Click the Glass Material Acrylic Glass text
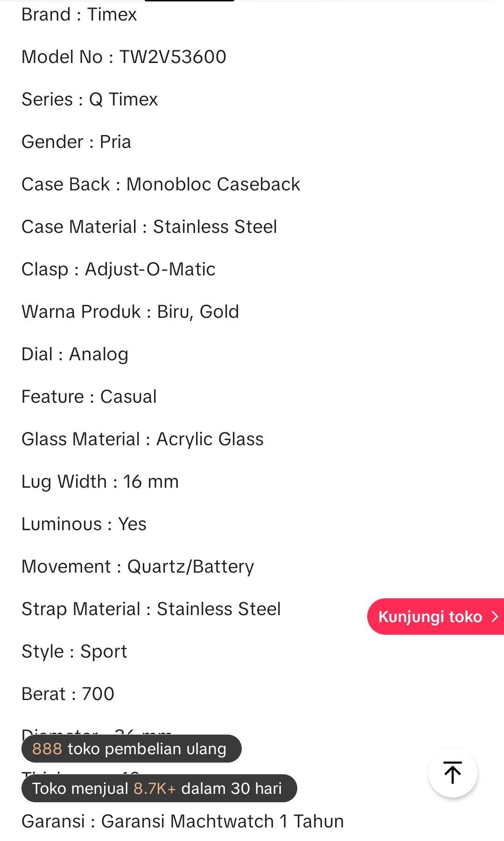Viewport: 504px width, 841px height. (x=142, y=439)
